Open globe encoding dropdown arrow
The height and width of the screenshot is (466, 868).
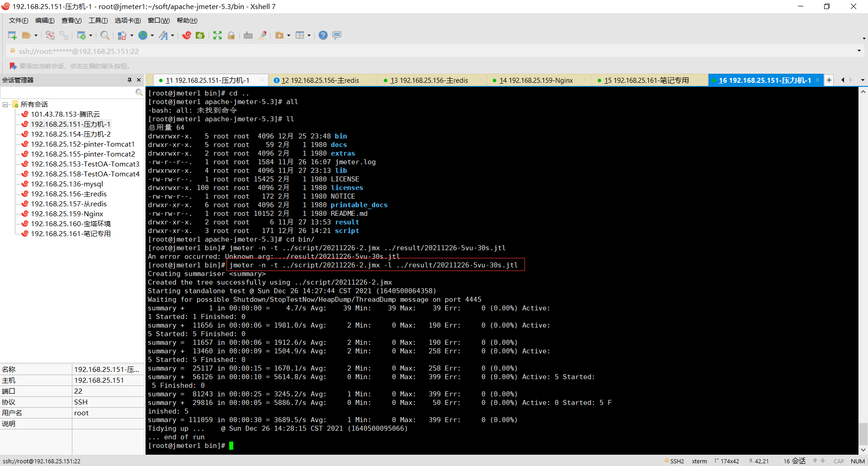152,35
